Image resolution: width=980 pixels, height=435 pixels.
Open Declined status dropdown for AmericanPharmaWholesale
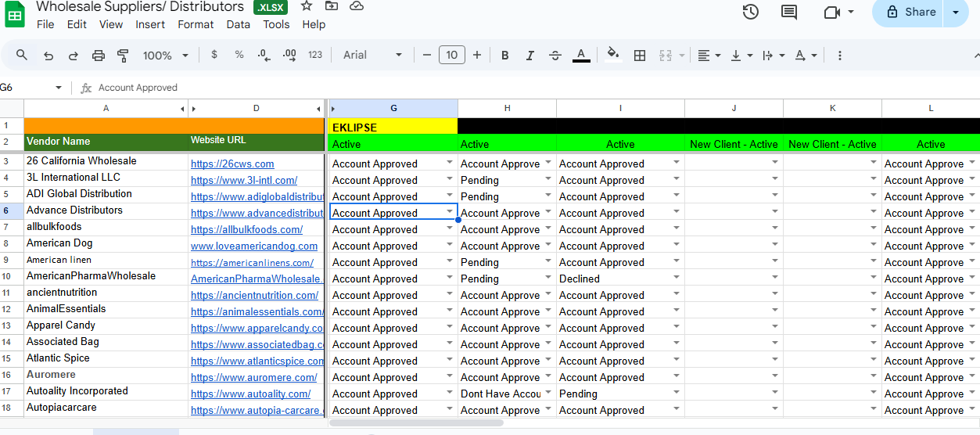click(677, 277)
